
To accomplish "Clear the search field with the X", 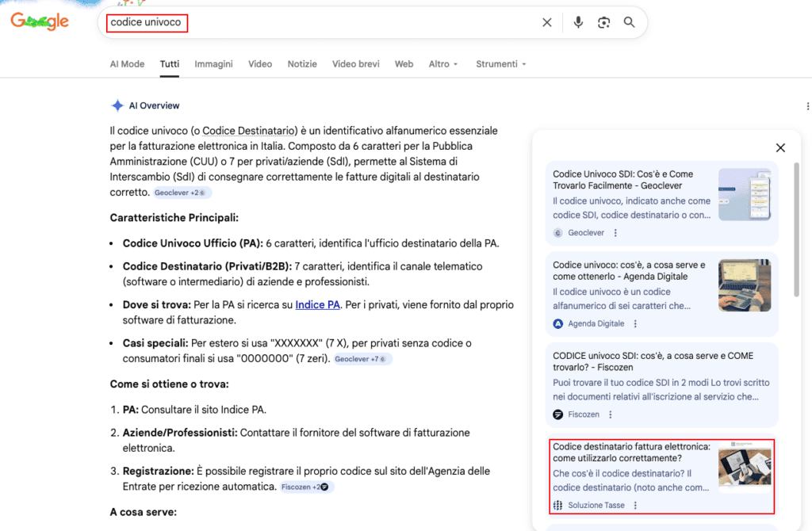I will click(x=546, y=22).
